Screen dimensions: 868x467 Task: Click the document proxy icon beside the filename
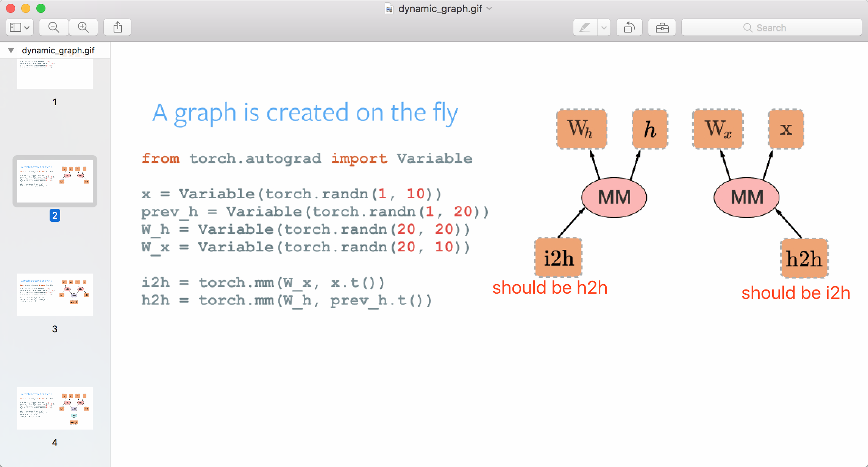pyautogui.click(x=389, y=8)
